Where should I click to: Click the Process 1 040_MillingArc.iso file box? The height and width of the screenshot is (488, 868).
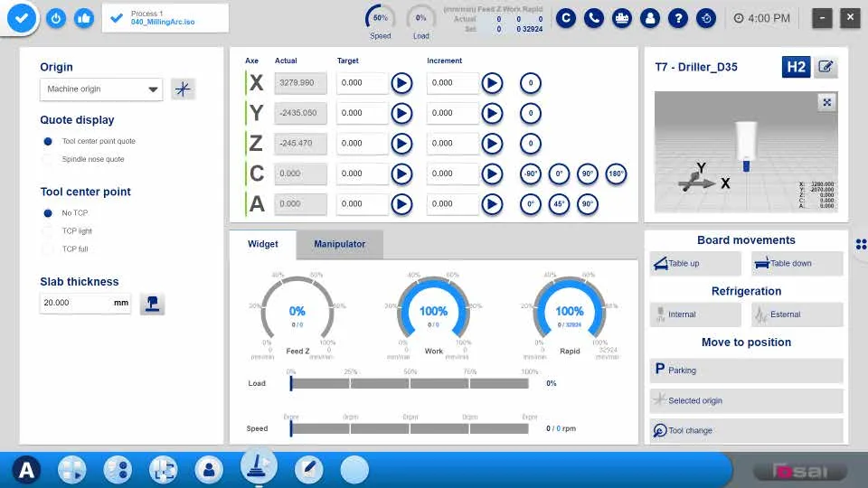click(165, 18)
